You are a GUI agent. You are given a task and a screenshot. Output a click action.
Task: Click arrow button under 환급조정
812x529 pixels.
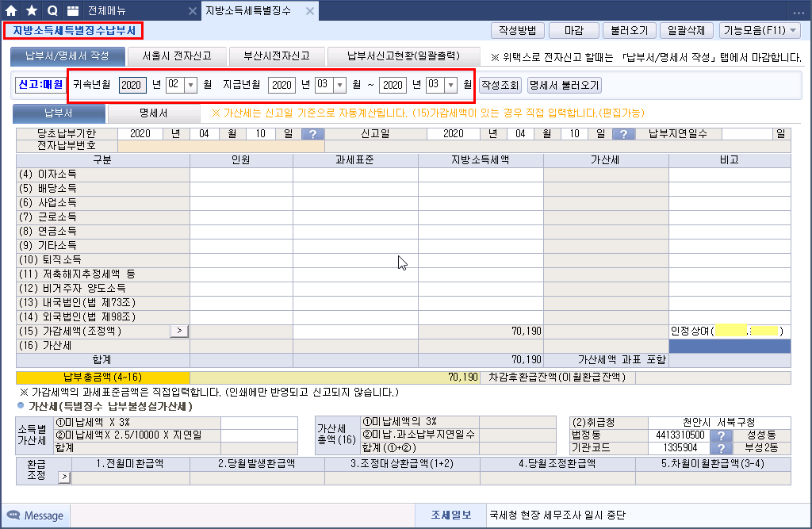tap(64, 477)
